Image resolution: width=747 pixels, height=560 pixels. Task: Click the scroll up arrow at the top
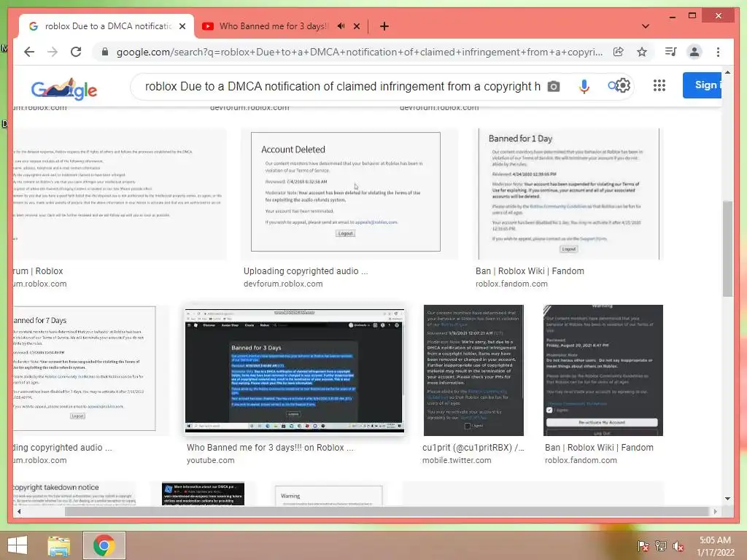click(727, 72)
